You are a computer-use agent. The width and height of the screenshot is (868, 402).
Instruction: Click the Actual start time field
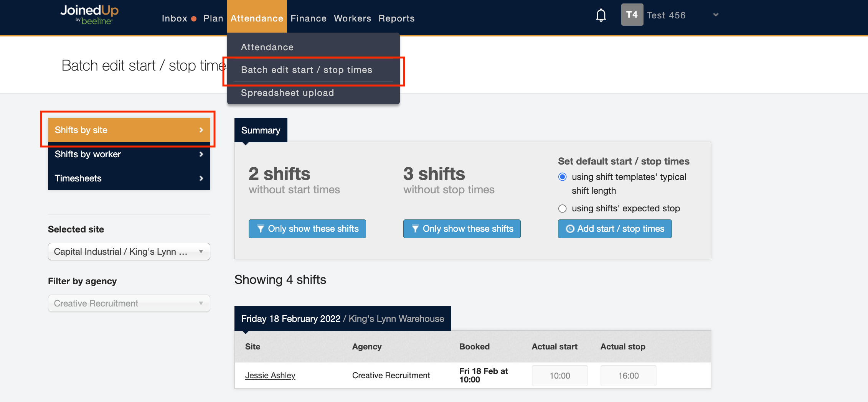pyautogui.click(x=559, y=376)
